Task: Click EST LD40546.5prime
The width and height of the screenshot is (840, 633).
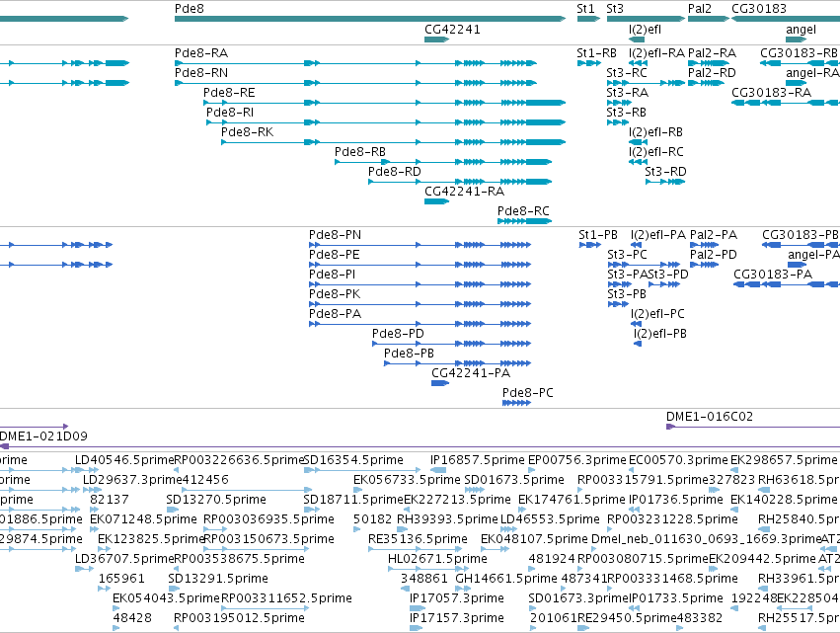Action: click(x=86, y=470)
